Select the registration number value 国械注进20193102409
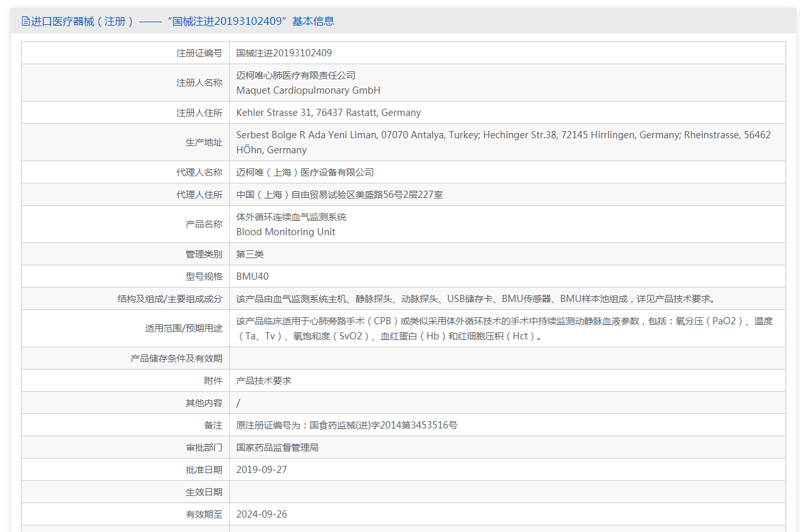 click(284, 53)
